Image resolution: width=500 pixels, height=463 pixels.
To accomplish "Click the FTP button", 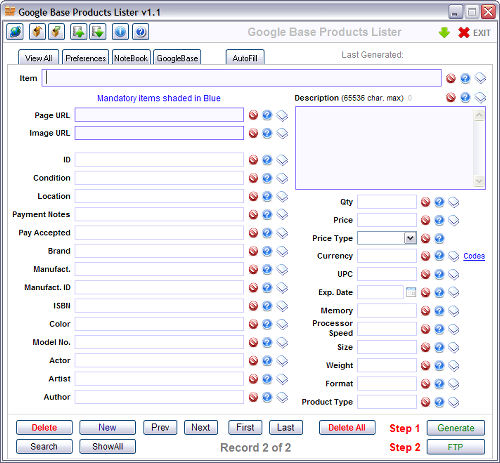I will (x=456, y=447).
